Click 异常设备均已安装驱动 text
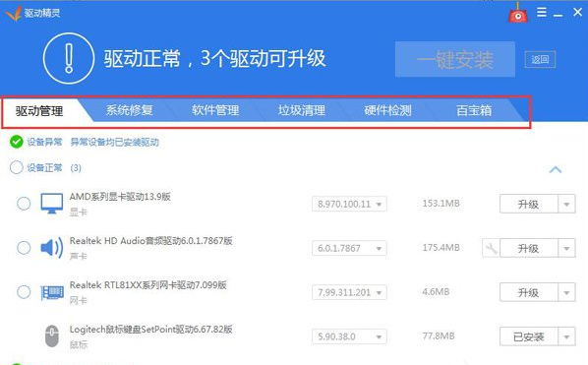The image size is (588, 365). tap(115, 143)
